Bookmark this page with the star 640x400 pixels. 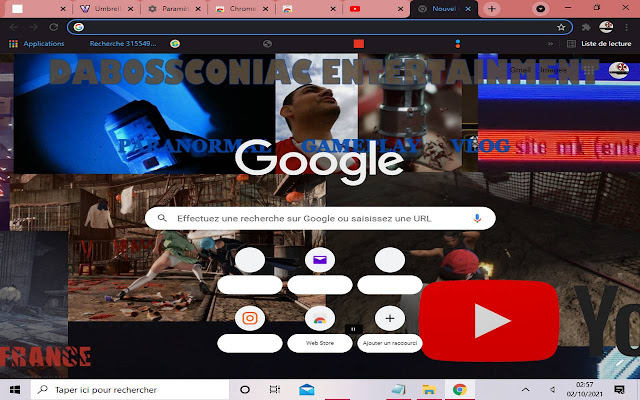(x=561, y=27)
